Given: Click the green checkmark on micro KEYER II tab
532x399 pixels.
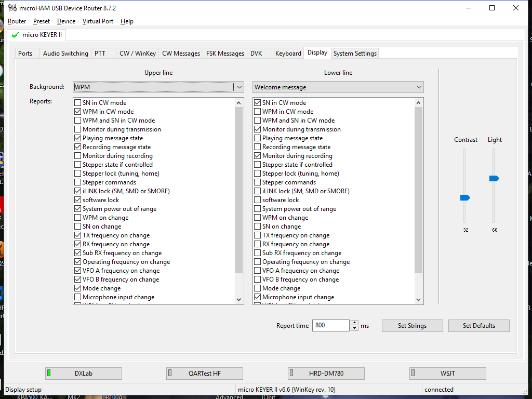Looking at the screenshot, I should pos(15,35).
